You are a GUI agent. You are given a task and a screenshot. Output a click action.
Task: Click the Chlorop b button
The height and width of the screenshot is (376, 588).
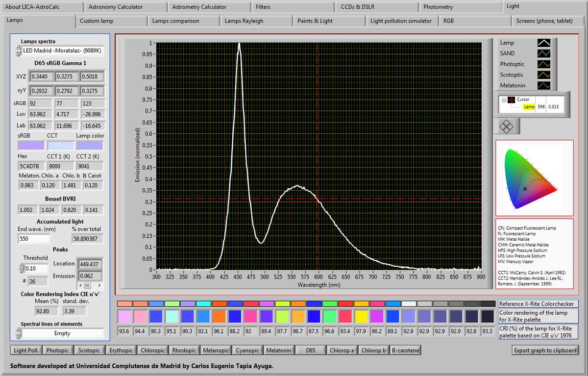(x=374, y=350)
